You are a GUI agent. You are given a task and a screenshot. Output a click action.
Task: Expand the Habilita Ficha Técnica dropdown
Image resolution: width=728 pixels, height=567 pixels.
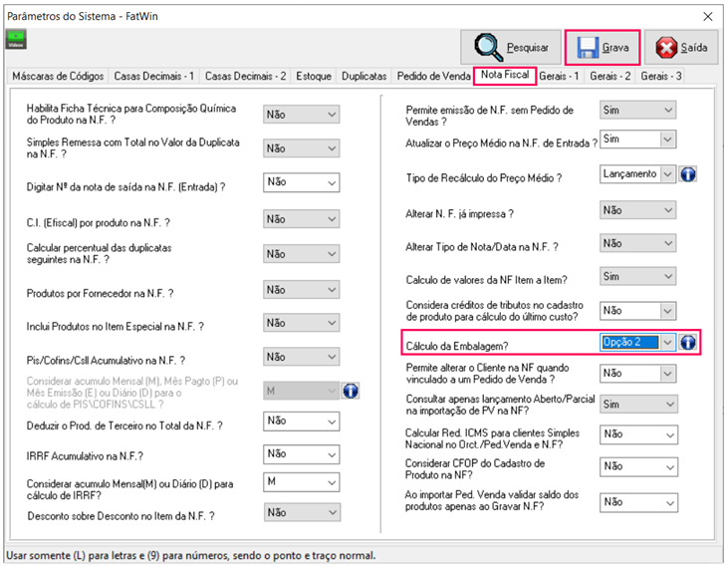(x=332, y=115)
